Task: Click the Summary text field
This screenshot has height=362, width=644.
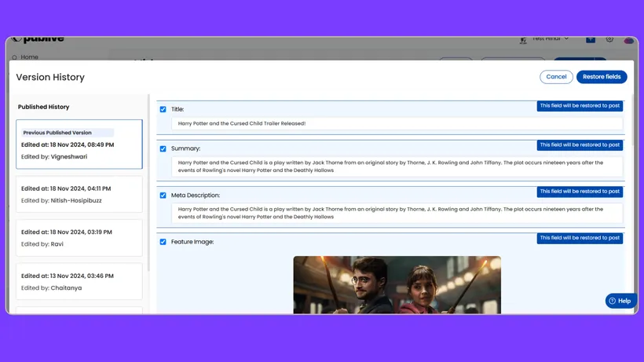Action: coord(397,166)
